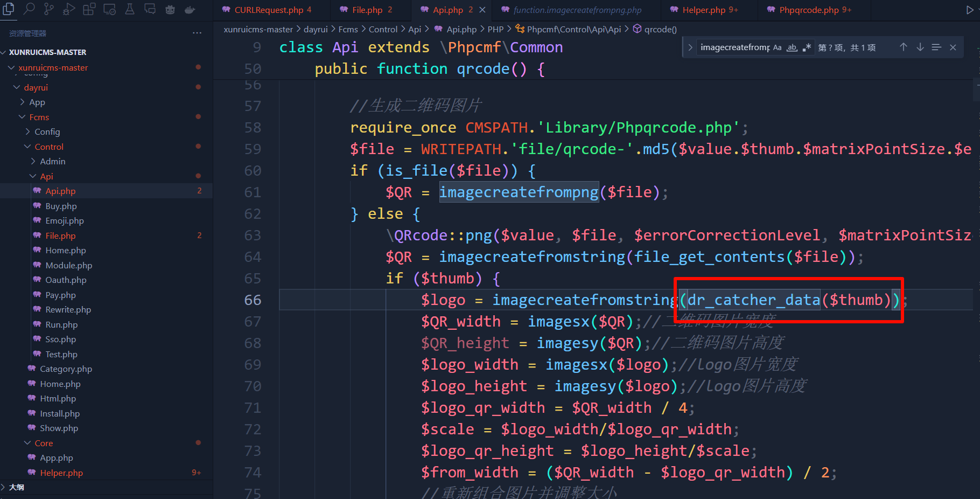
Task: Open the Run and Debug view
Action: pos(69,9)
